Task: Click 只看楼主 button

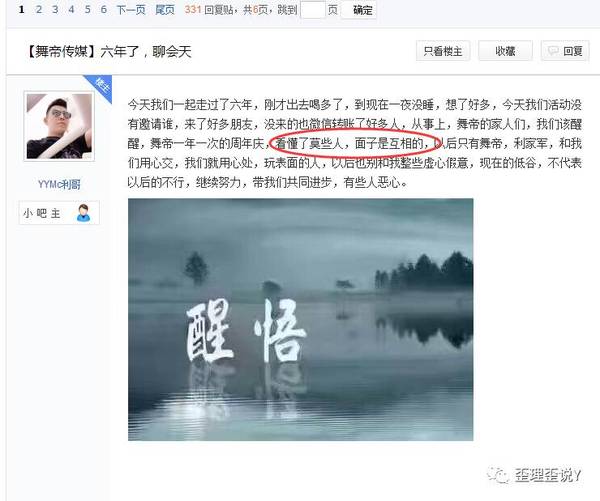Action: point(443,51)
